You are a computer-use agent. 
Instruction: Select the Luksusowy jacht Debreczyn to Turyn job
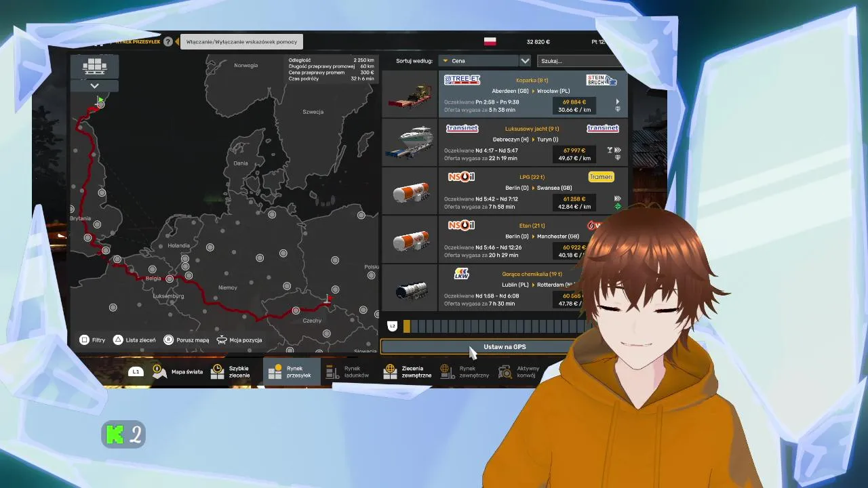533,142
